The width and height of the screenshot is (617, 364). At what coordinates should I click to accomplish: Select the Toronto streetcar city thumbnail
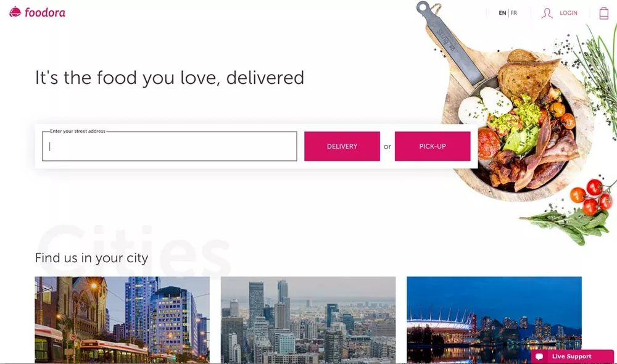tap(122, 320)
